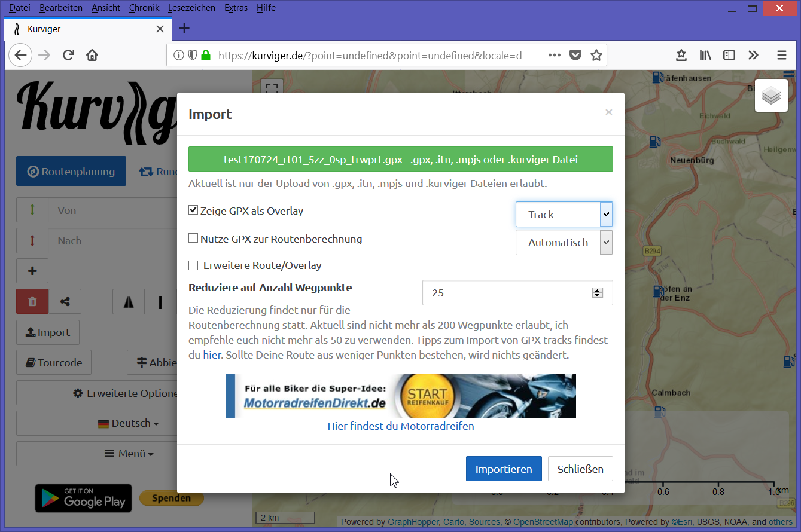Open the page info icon in the address bar

point(178,55)
